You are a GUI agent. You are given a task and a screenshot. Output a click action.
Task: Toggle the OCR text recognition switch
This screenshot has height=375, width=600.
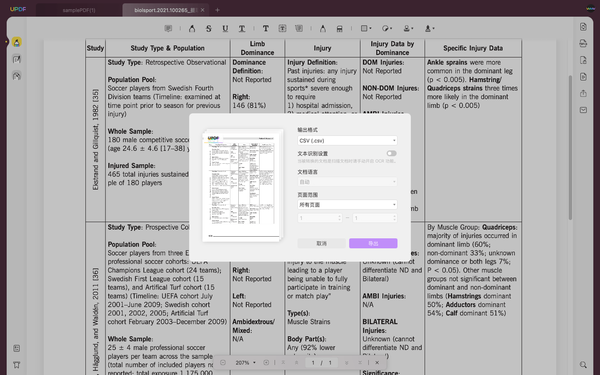(391, 153)
